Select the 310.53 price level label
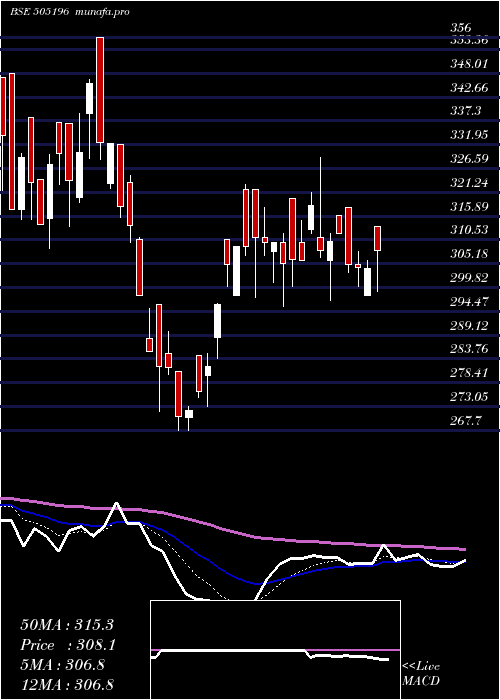500x700 pixels. pos(469,230)
